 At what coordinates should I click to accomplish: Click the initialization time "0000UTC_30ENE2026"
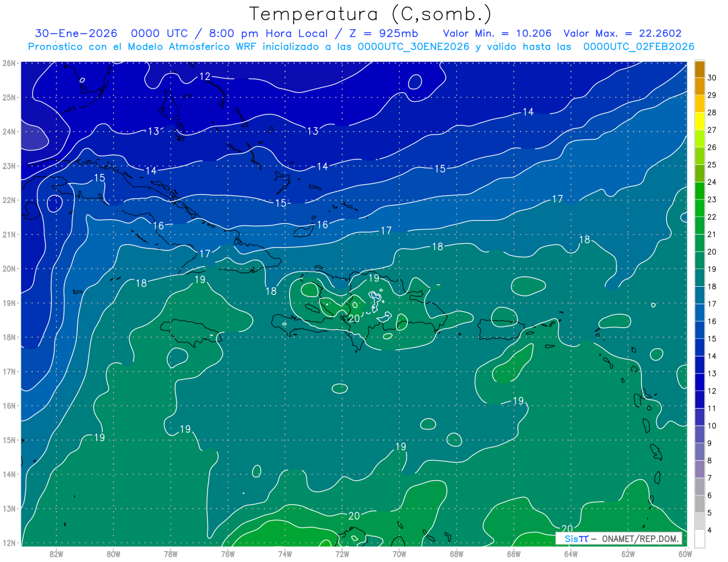414,47
